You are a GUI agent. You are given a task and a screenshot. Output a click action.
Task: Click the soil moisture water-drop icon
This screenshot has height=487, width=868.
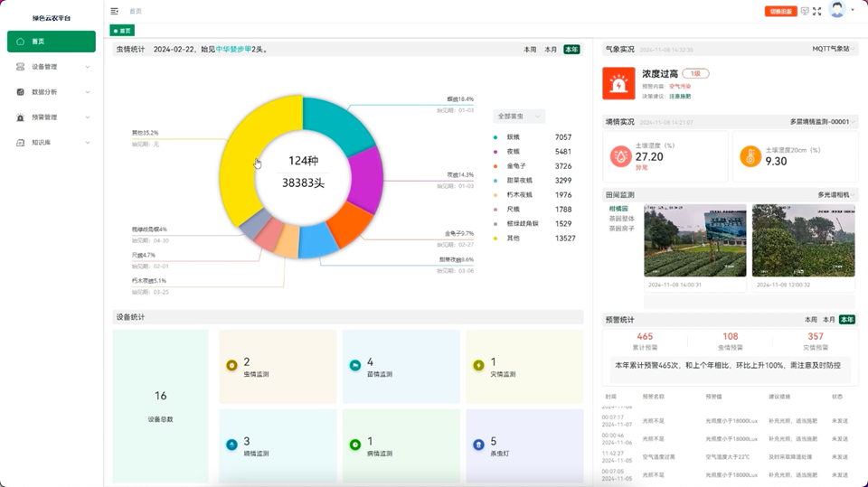[620, 156]
